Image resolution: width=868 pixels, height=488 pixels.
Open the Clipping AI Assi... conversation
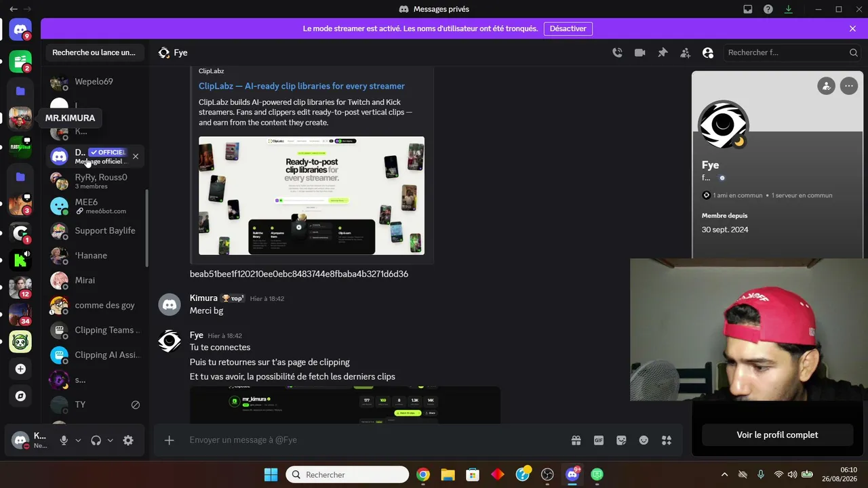point(95,355)
